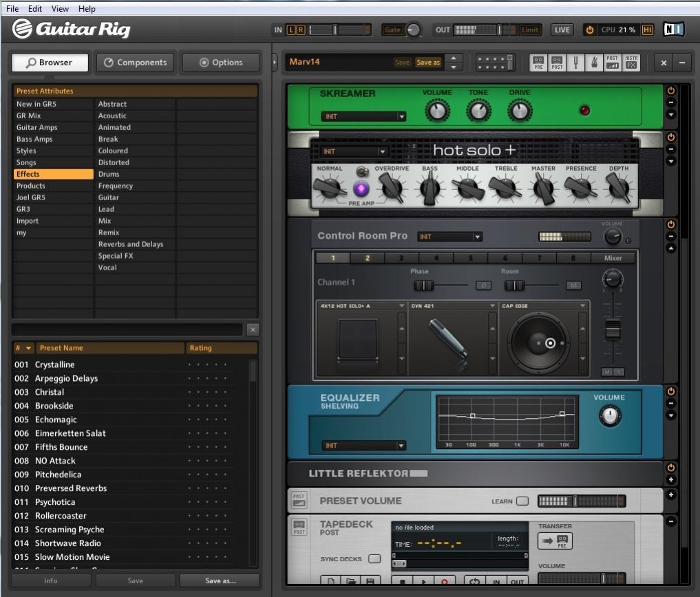
Task: Select the Browser tab
Action: tap(50, 63)
